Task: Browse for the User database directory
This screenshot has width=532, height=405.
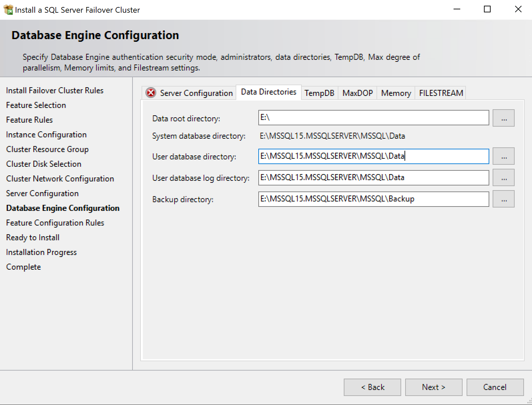Action: (x=503, y=156)
